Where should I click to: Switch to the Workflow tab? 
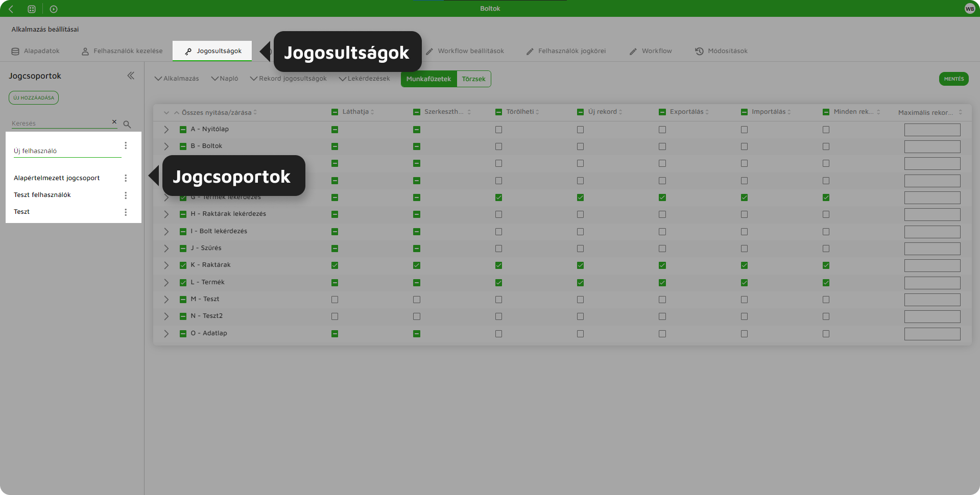651,51
